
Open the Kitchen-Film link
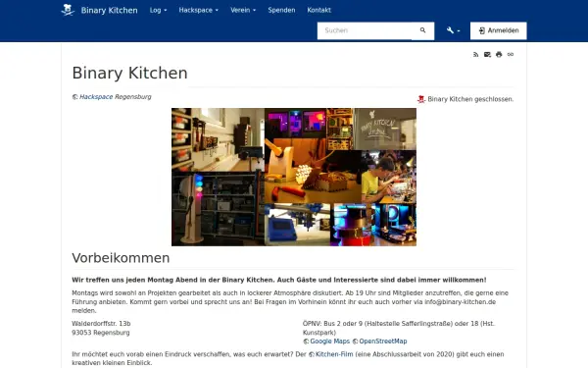click(x=334, y=354)
